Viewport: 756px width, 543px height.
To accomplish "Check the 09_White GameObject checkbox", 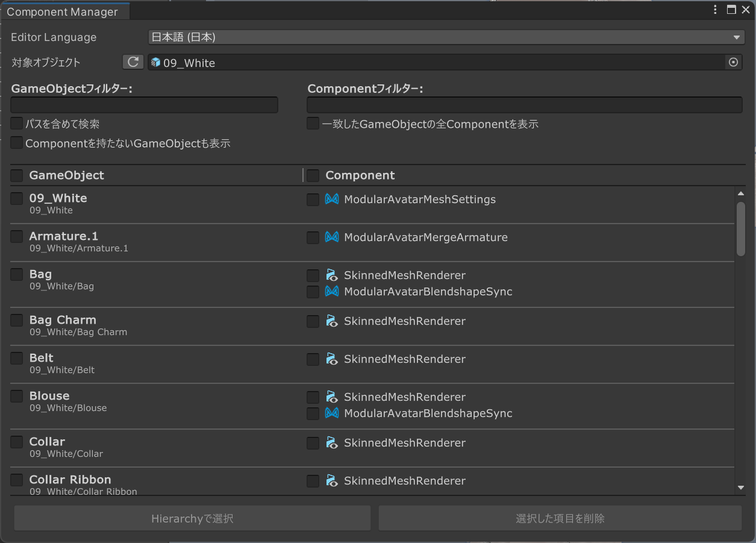I will pos(17,198).
